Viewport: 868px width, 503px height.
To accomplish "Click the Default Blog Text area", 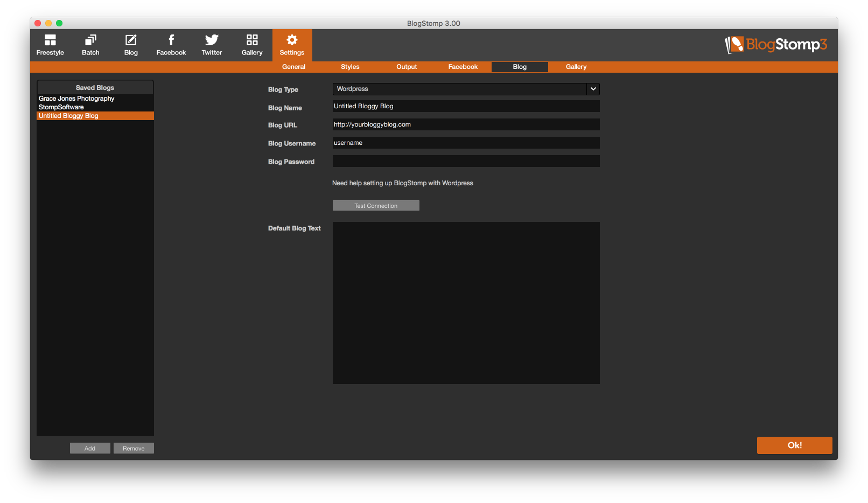I will click(466, 303).
